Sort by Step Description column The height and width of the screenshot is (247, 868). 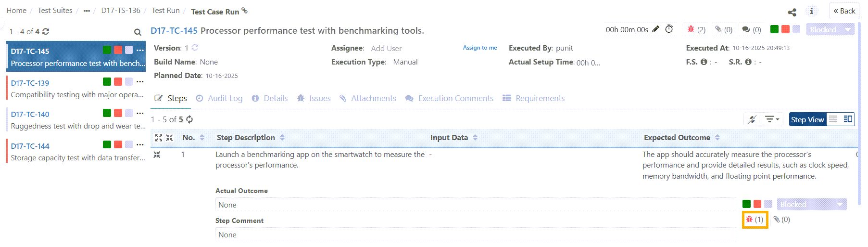click(282, 138)
